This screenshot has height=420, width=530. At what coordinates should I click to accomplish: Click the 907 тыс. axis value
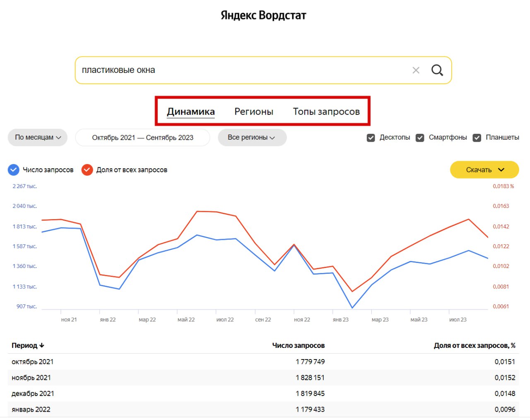click(26, 307)
